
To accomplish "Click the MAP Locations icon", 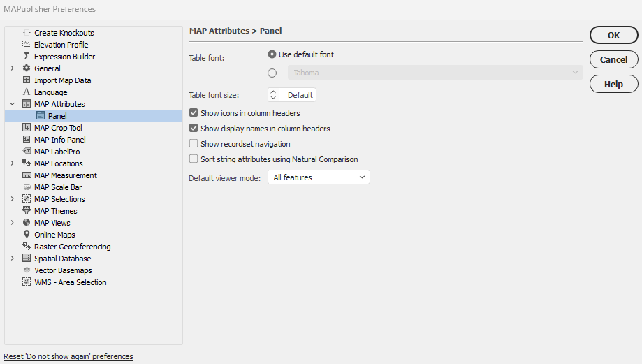I will click(27, 163).
